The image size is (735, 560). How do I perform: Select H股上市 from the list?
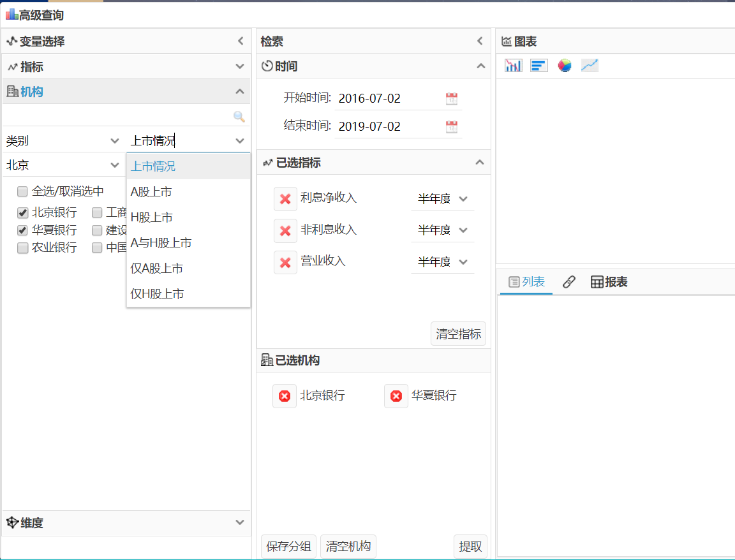(x=188, y=217)
